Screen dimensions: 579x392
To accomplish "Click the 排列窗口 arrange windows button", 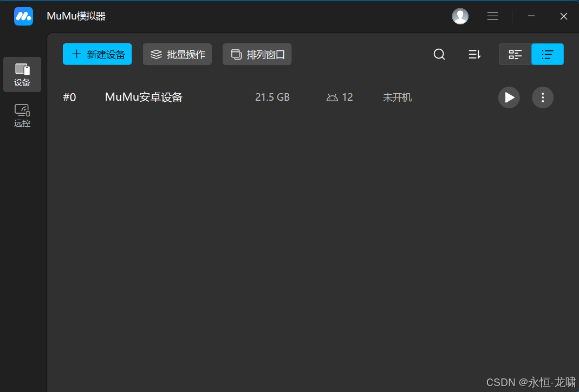I will coord(257,54).
